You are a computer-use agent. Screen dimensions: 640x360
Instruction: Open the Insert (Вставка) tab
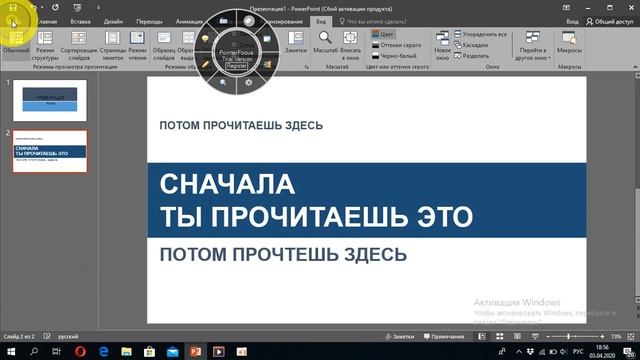[80, 22]
